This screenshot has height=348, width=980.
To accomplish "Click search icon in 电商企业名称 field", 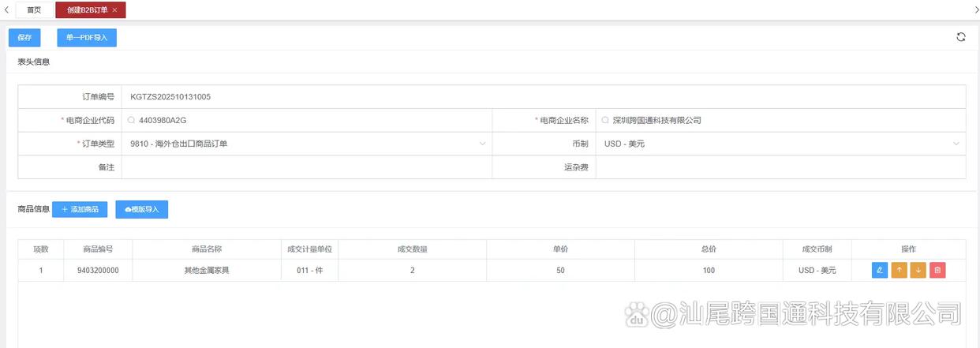I will [x=605, y=121].
